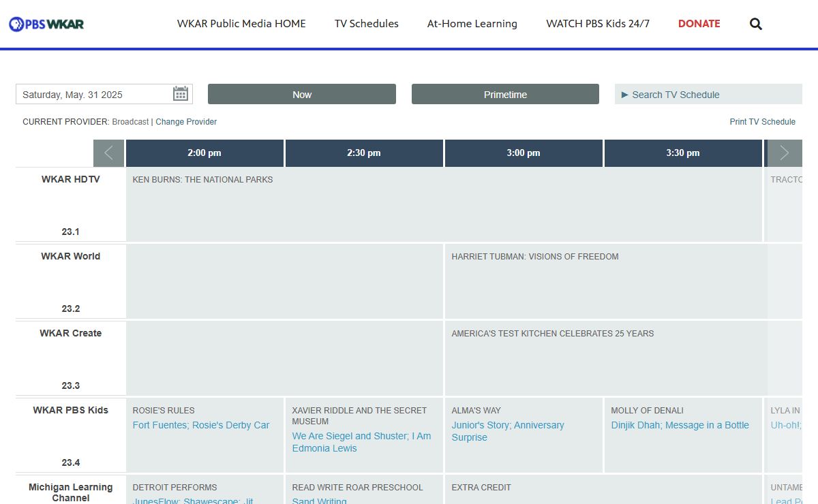Open the calendar date picker icon
This screenshot has width=818, height=504.
pyautogui.click(x=180, y=94)
